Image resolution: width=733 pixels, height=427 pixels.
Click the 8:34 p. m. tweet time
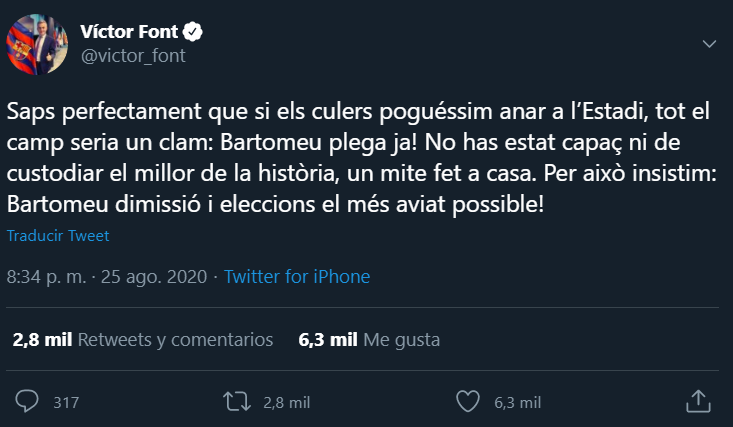(x=46, y=277)
